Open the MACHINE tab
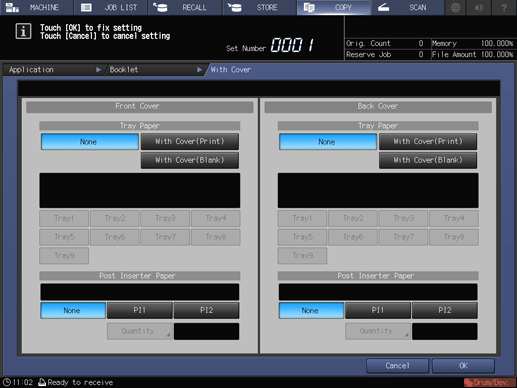 (x=37, y=7)
